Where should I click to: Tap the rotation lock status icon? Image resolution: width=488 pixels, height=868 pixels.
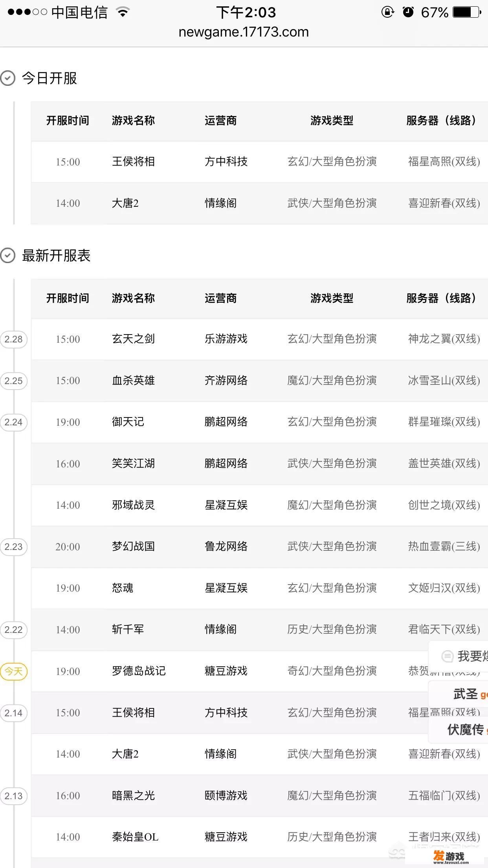388,12
